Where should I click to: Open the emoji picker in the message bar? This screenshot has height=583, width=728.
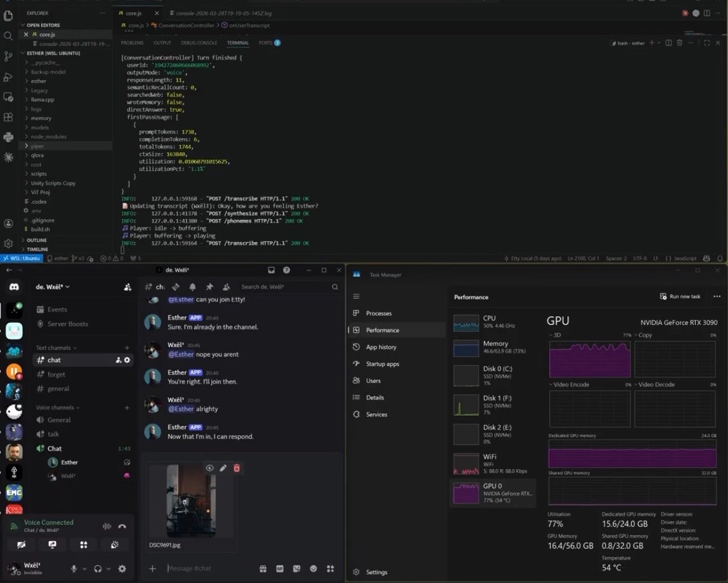[313, 568]
